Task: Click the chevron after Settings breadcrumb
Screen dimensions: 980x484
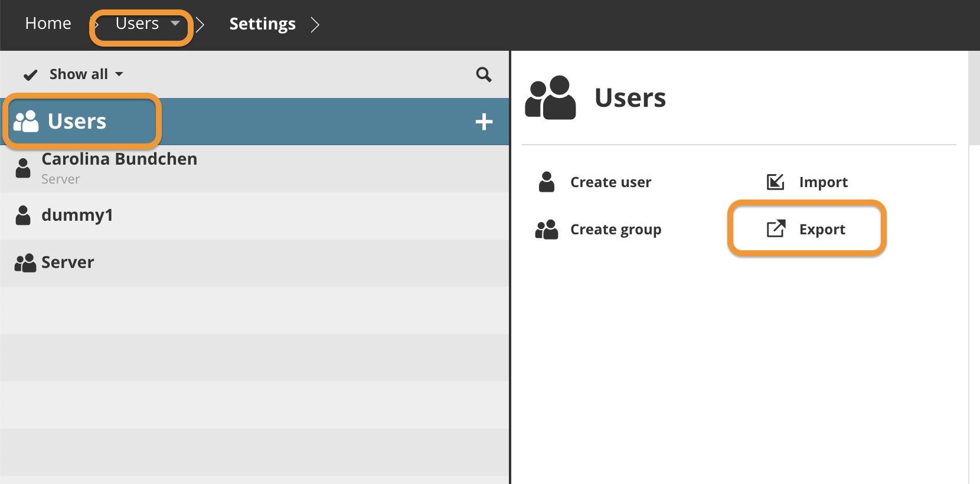Action: coord(315,24)
